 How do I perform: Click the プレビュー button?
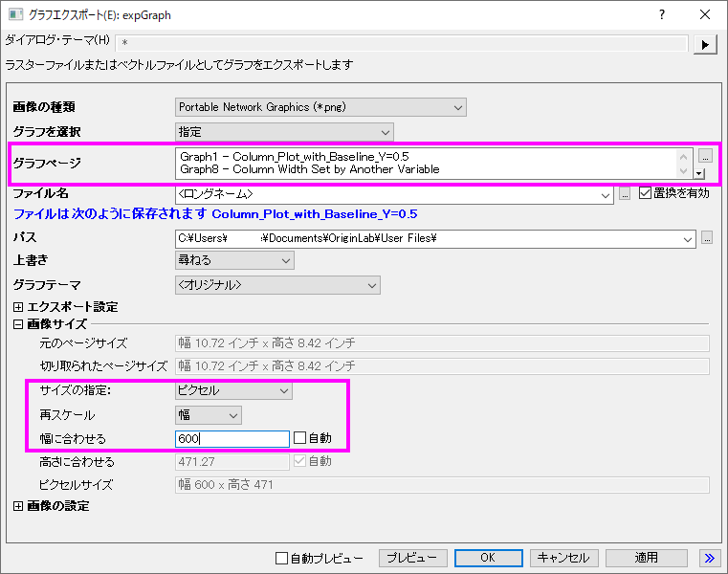413,558
